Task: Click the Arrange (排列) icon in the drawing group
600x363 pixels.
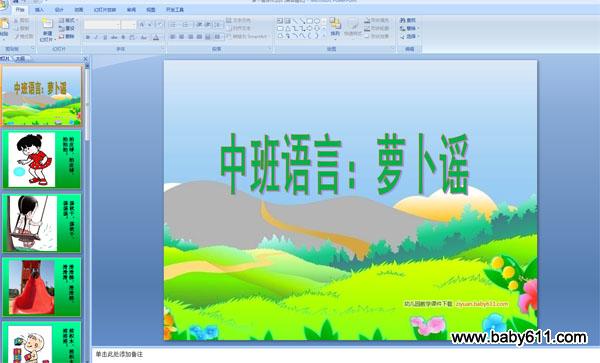Action: (x=335, y=27)
